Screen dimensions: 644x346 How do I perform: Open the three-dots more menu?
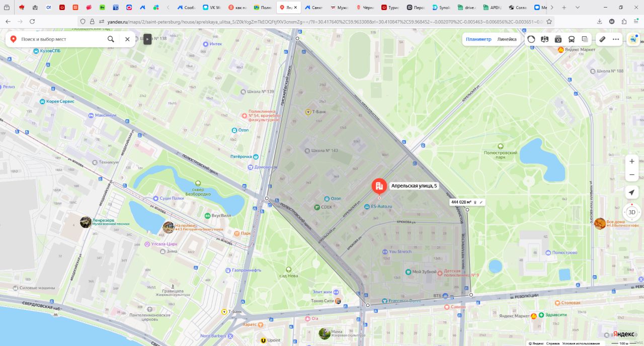tap(616, 39)
